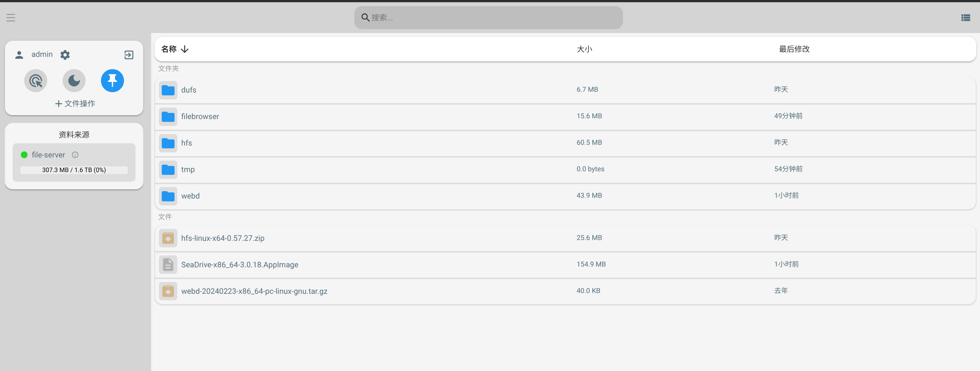Sort by 名称 column arrow
980x371 pixels.
pyautogui.click(x=185, y=49)
